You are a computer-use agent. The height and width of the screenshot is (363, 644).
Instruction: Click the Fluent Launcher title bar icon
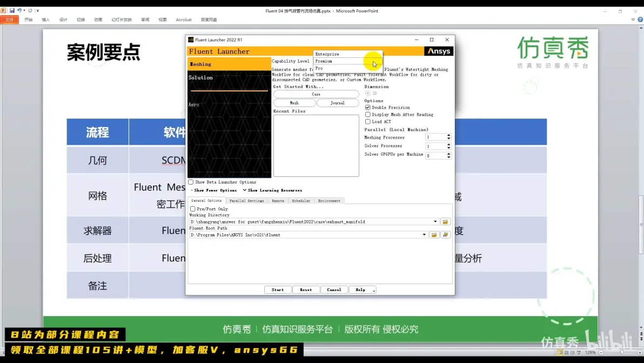[191, 40]
